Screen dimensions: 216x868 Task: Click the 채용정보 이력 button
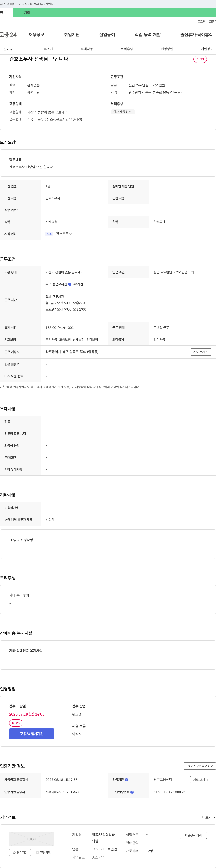point(193,835)
